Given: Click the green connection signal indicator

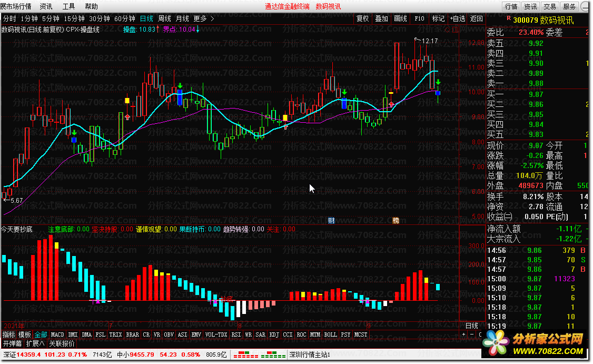Looking at the screenshot, I should (273, 355).
